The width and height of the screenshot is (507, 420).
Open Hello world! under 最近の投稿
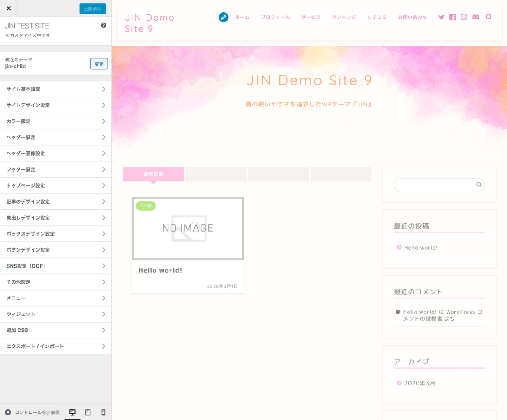[x=420, y=248]
